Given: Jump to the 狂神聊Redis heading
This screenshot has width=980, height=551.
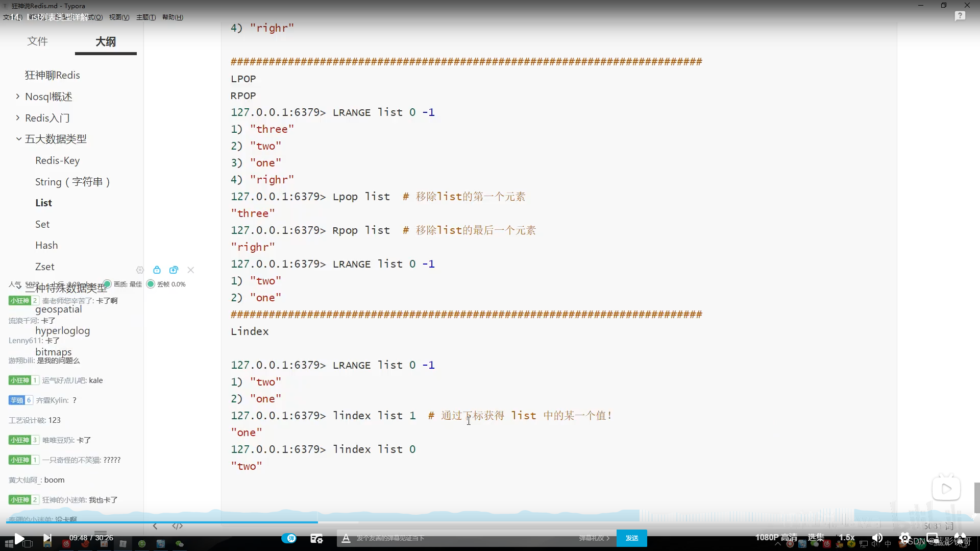Looking at the screenshot, I should [53, 75].
